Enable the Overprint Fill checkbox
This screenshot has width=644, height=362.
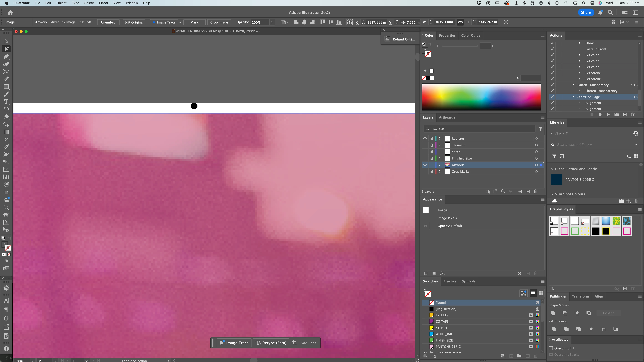[x=551, y=348]
